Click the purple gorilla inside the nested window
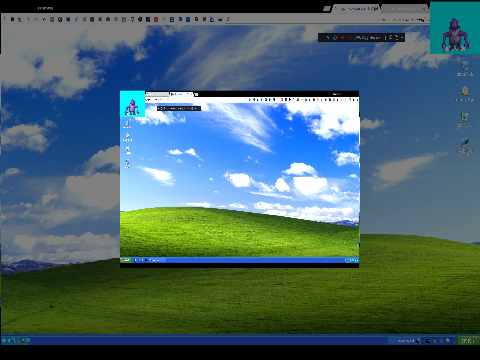 132,107
